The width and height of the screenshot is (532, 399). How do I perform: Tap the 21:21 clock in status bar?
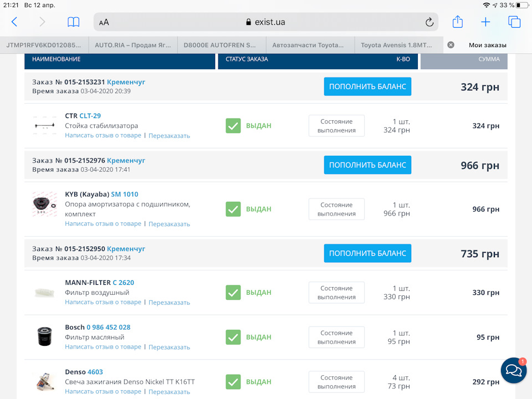(x=11, y=5)
